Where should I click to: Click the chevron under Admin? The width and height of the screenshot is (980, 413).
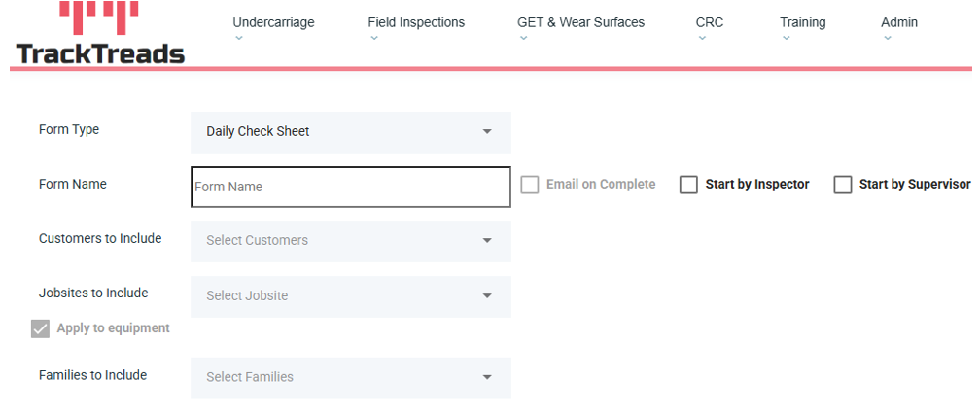[887, 39]
